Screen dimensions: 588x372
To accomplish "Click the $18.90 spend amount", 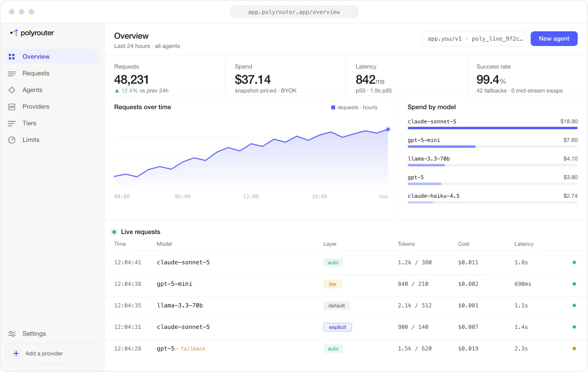I will pyautogui.click(x=569, y=121).
